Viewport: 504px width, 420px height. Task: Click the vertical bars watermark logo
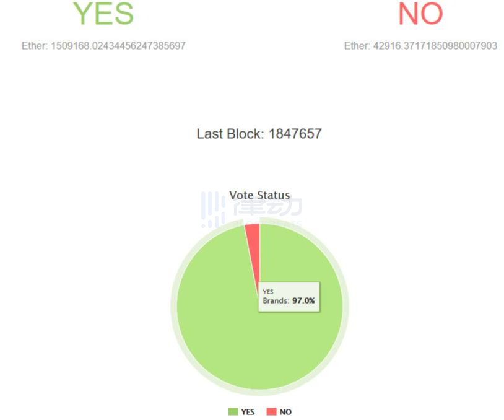click(x=213, y=209)
